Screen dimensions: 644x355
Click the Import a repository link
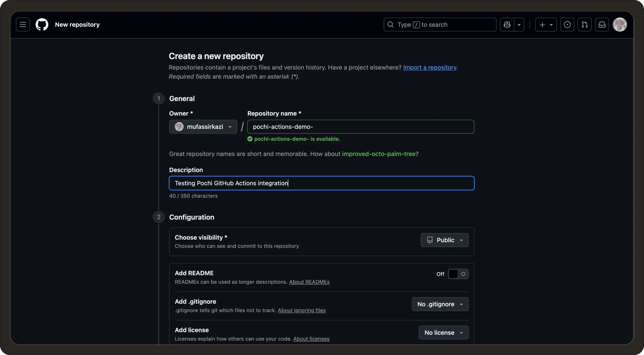click(430, 68)
